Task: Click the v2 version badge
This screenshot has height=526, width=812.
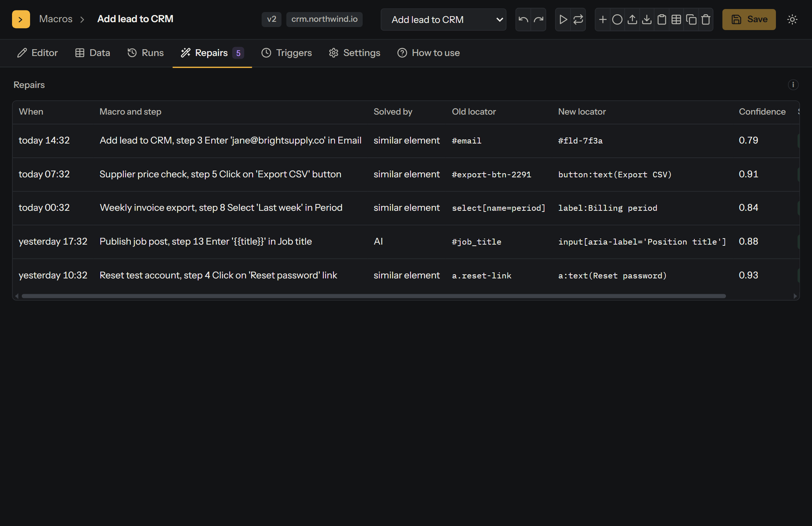Action: tap(271, 19)
